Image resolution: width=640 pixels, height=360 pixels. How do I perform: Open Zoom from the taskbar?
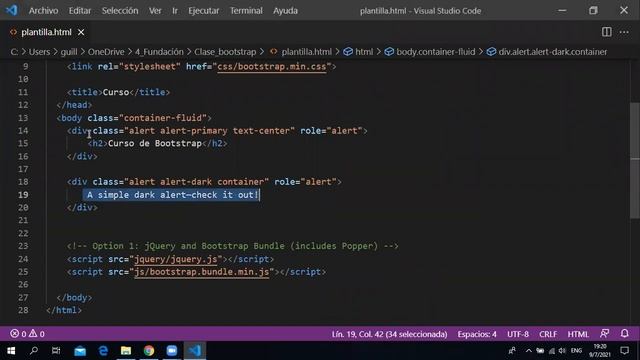coord(172,351)
